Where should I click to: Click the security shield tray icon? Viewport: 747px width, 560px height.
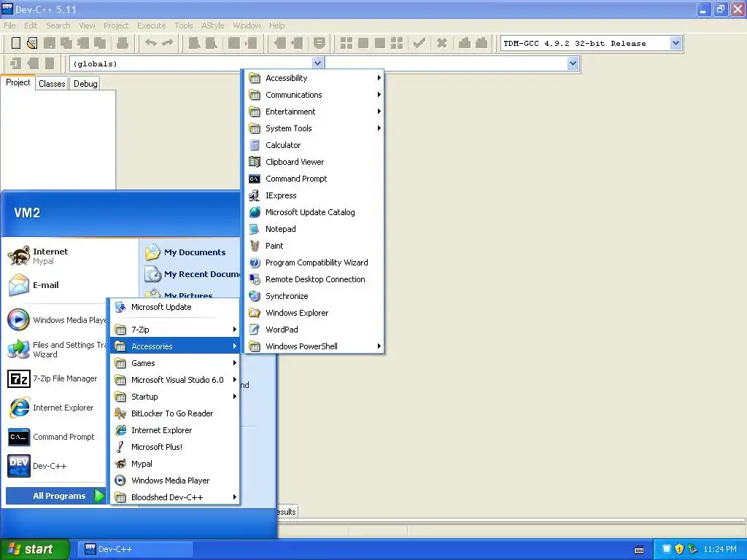coord(679,549)
